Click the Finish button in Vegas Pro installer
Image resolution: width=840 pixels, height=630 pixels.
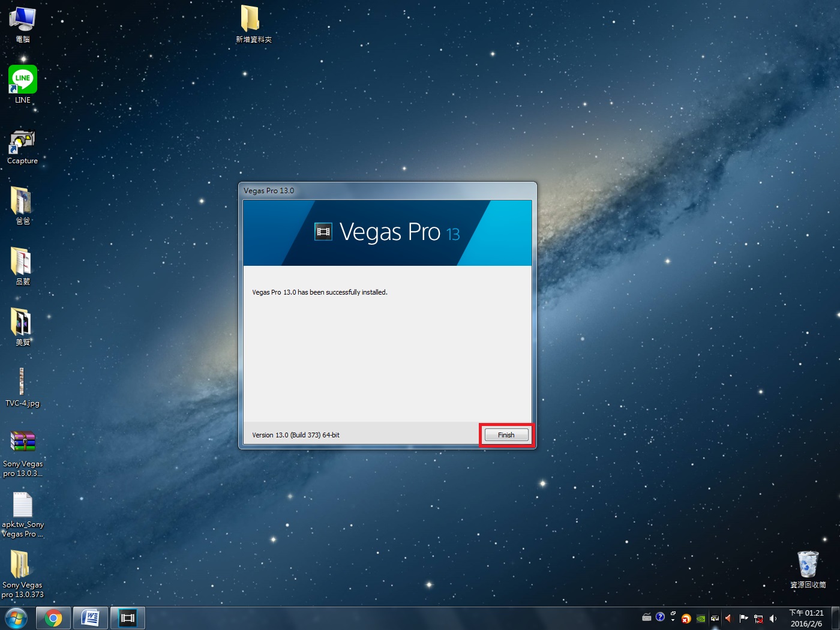coord(506,435)
